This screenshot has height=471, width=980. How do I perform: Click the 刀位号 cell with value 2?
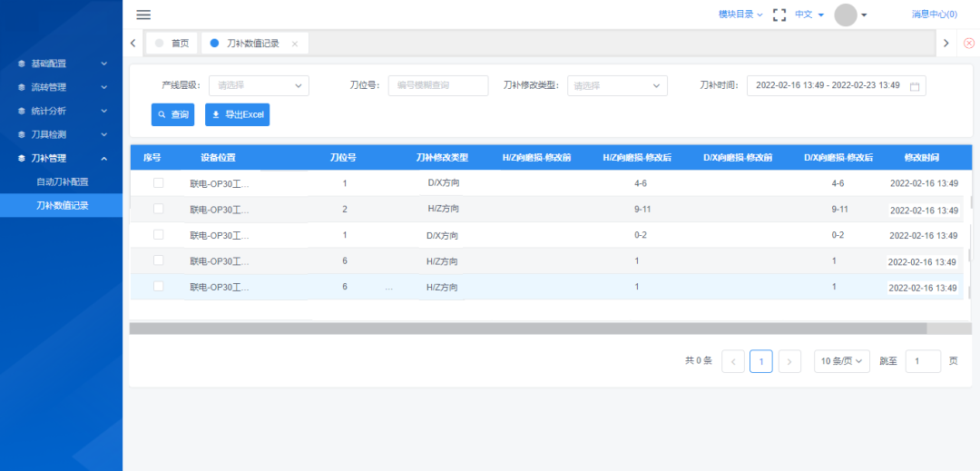345,210
